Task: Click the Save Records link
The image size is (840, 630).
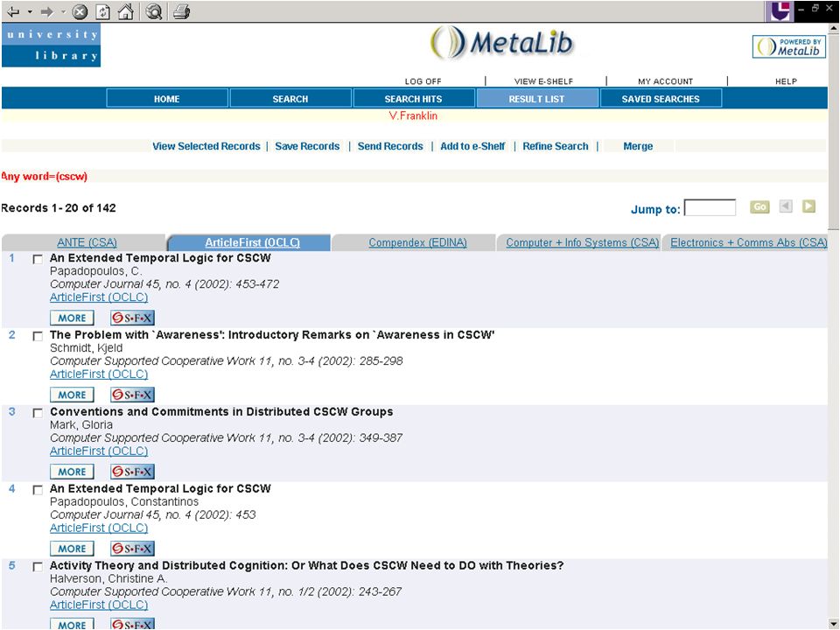Action: (307, 146)
